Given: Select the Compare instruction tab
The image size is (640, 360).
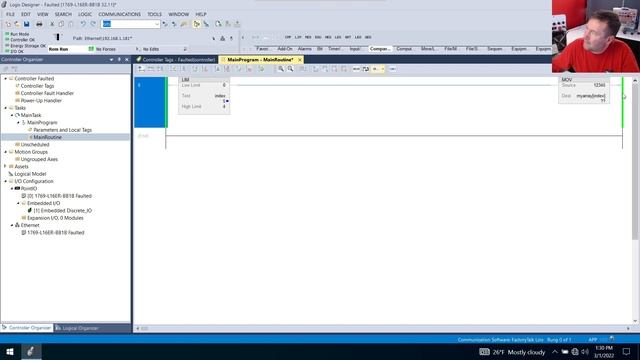Looking at the screenshot, I should point(380,49).
